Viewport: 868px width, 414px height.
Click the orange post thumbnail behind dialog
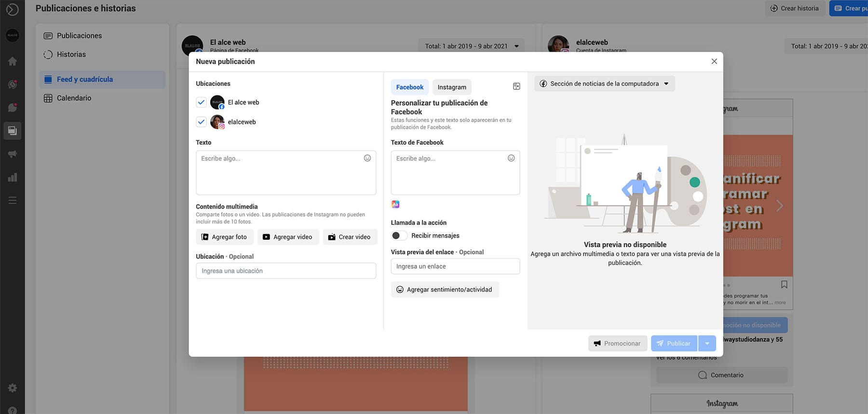tap(355, 384)
